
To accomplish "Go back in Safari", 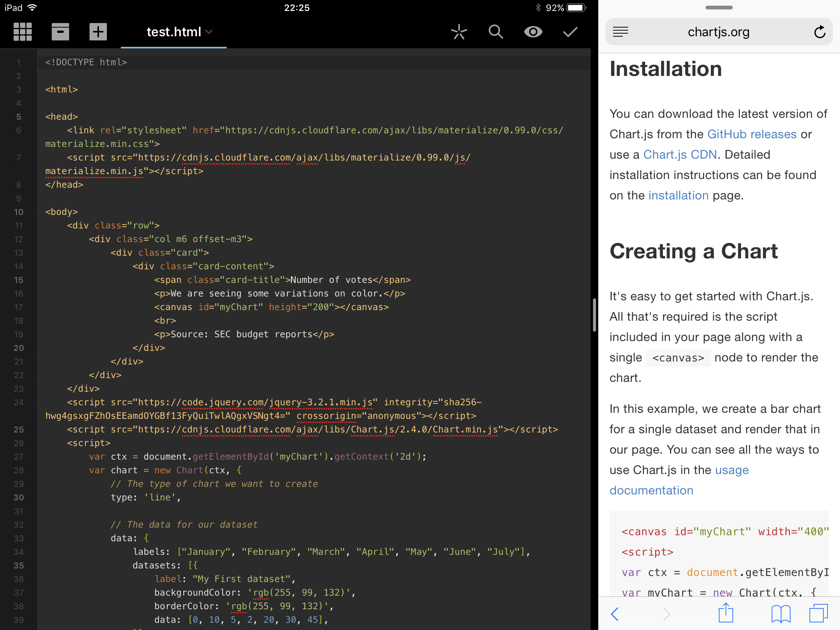I will 615,614.
